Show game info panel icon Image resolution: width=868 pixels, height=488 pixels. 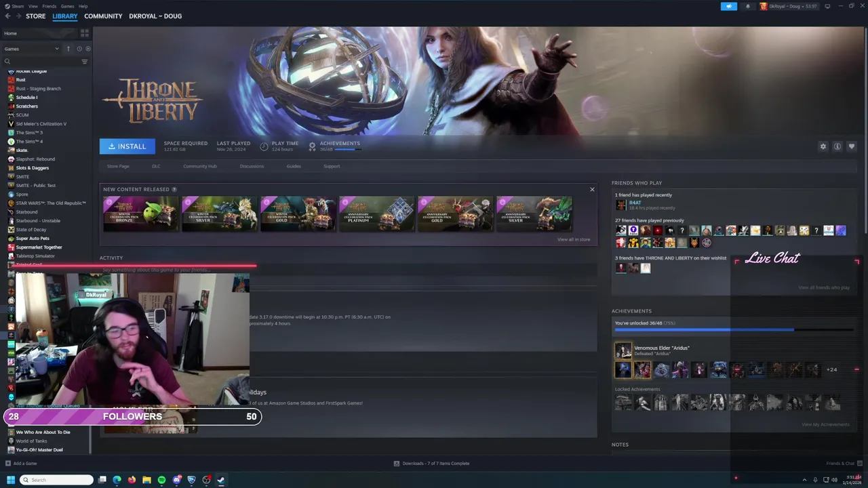point(837,146)
